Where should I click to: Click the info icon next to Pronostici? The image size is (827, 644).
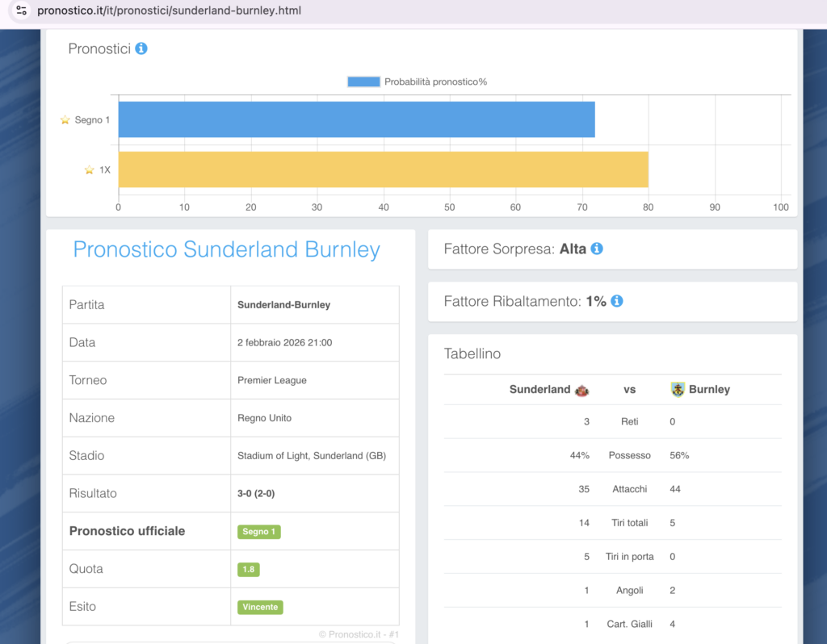point(141,48)
